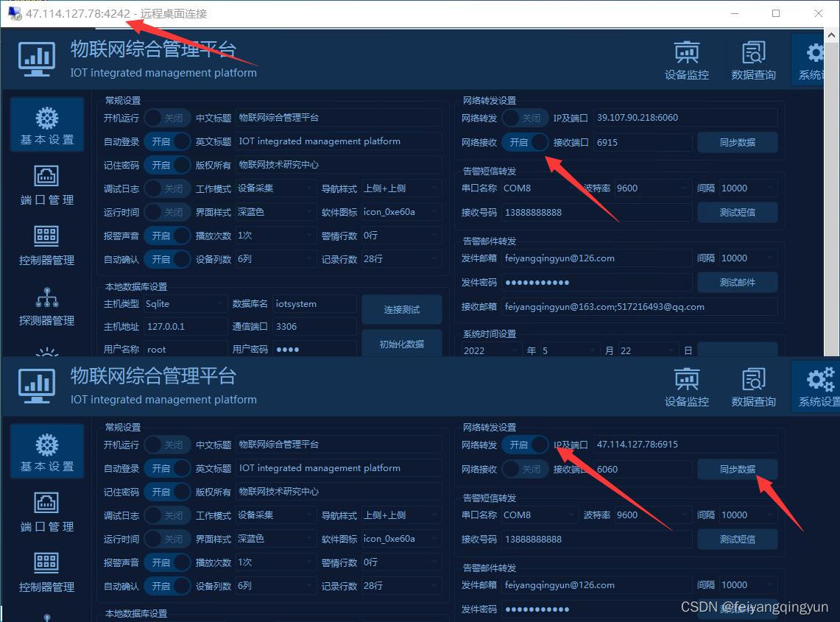This screenshot has width=840, height=622.
Task: Click 接收邮箱 field with 163.com address
Action: click(x=639, y=307)
